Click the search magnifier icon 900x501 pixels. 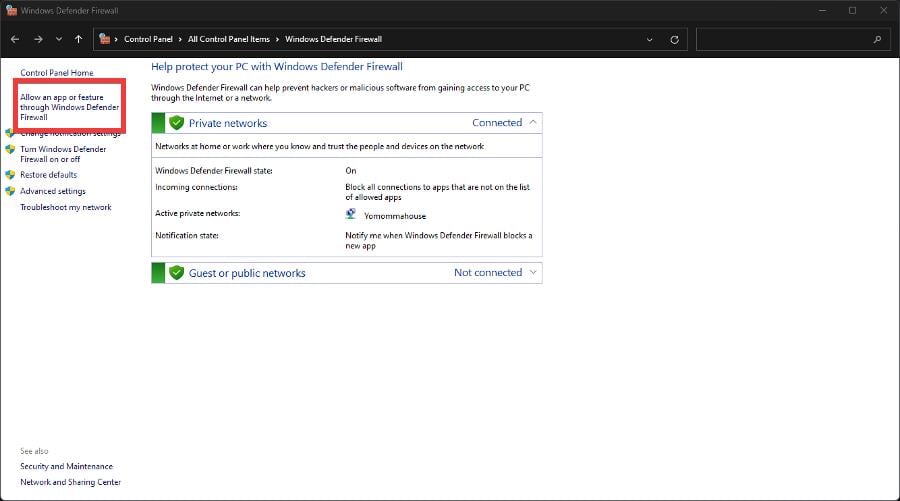[877, 39]
